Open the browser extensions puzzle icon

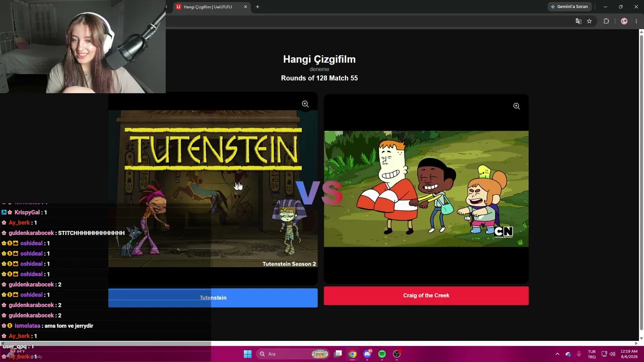point(606,21)
